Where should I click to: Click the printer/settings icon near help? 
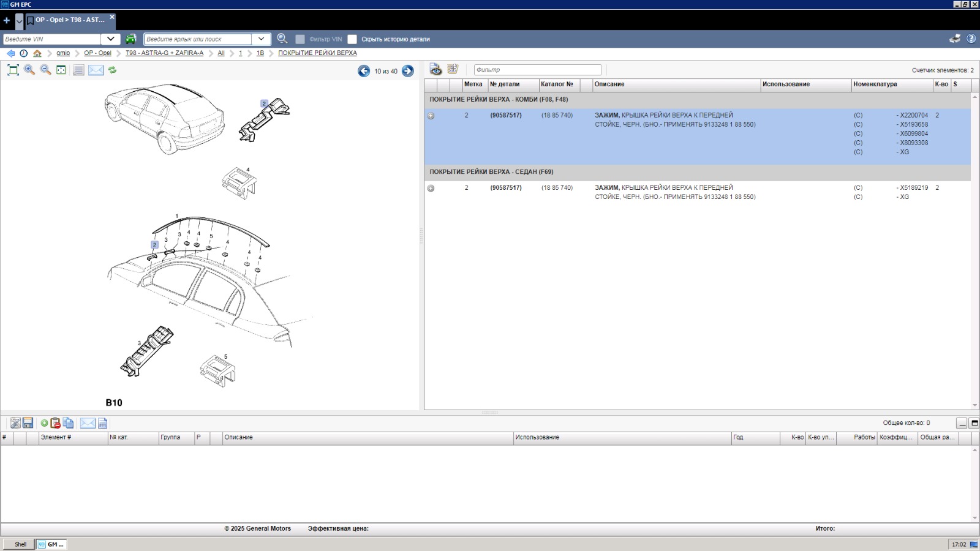(955, 39)
